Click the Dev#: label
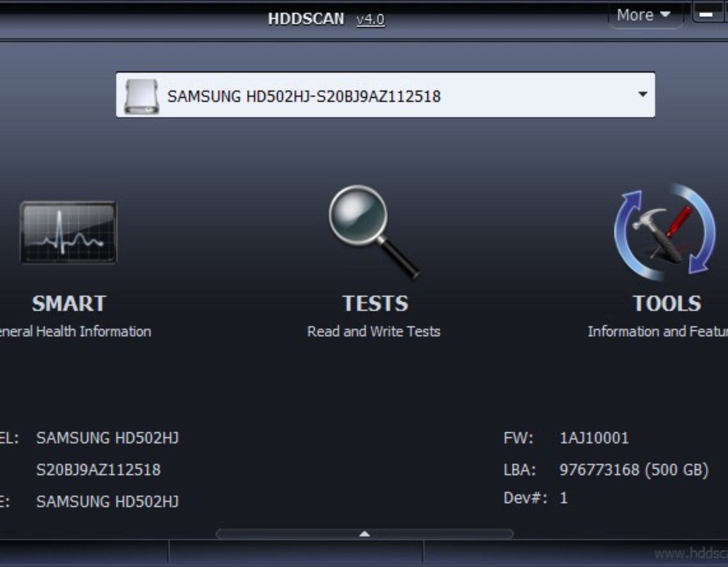Screen dimensions: 728x567 (x=525, y=498)
